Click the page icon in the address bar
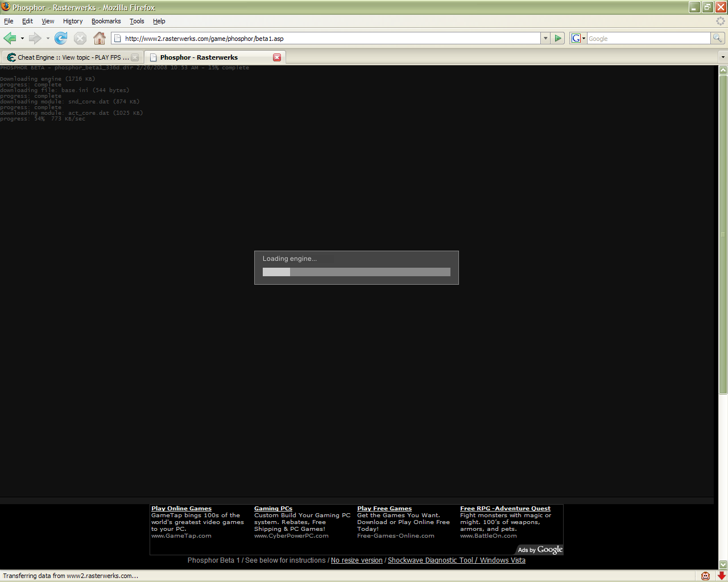Screen dimensions: 728x582 click(x=118, y=38)
